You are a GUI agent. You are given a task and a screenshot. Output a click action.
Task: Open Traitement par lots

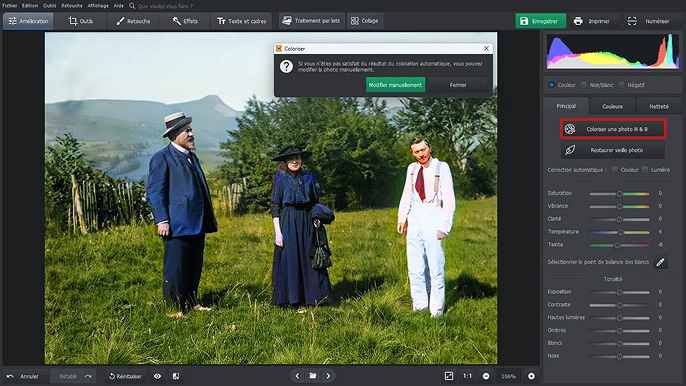311,21
